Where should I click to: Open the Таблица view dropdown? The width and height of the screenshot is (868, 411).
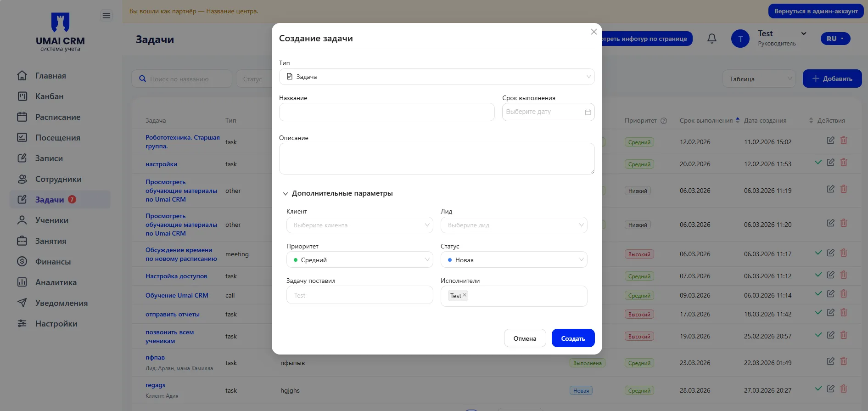[759, 79]
